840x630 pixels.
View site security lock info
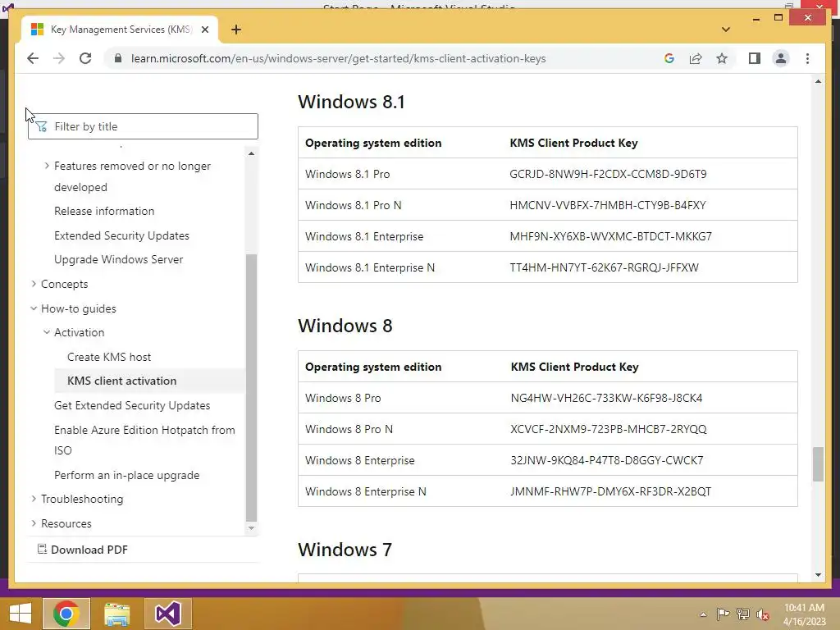point(118,58)
